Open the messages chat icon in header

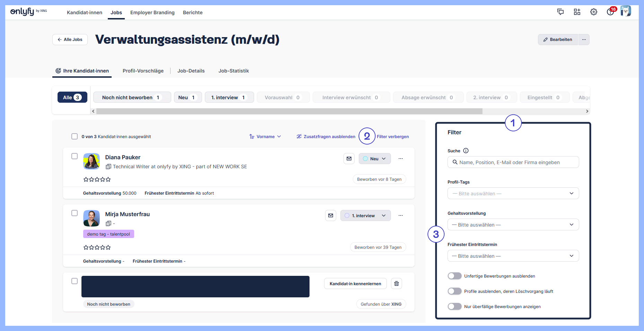560,12
